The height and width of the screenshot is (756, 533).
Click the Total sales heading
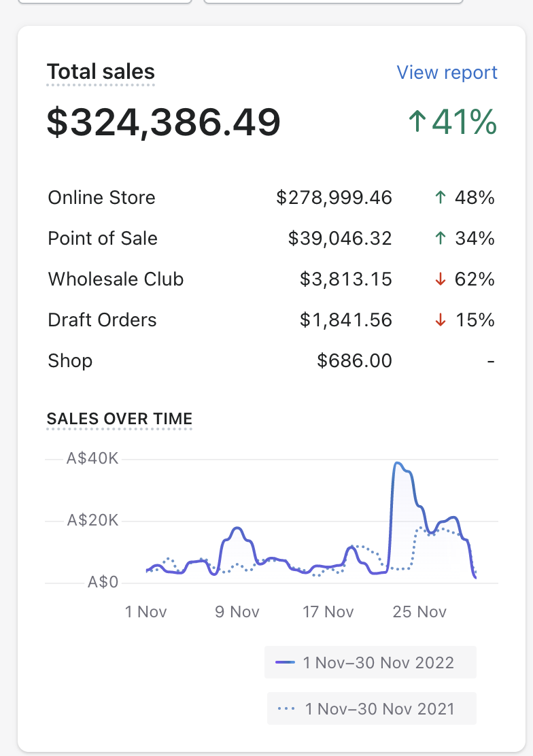click(x=101, y=72)
